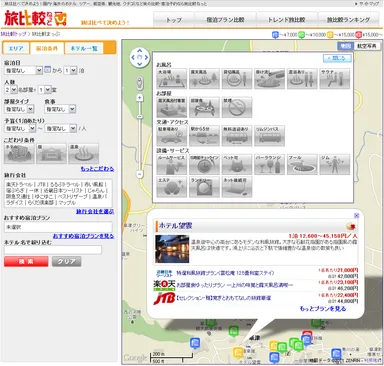Open the トップ navigation tab
The height and width of the screenshot is (366, 384).
pyautogui.click(x=174, y=20)
